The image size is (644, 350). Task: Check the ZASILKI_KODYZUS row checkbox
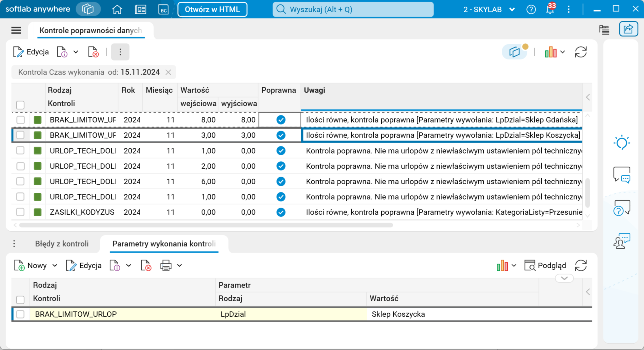click(x=20, y=212)
